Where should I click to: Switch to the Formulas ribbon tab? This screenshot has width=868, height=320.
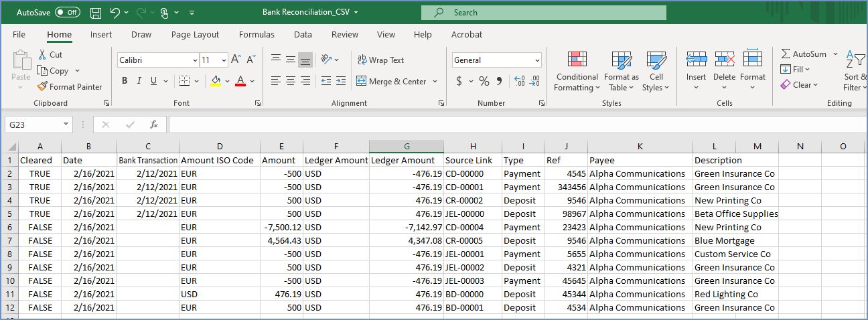[x=257, y=35]
